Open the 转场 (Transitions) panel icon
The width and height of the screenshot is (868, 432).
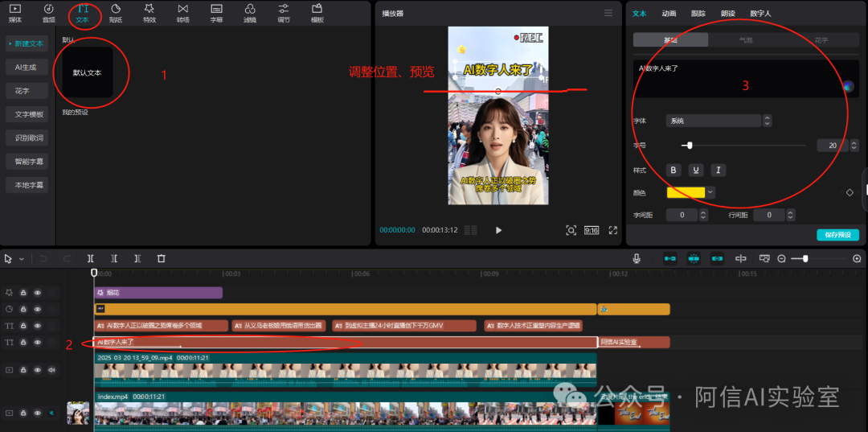point(183,11)
